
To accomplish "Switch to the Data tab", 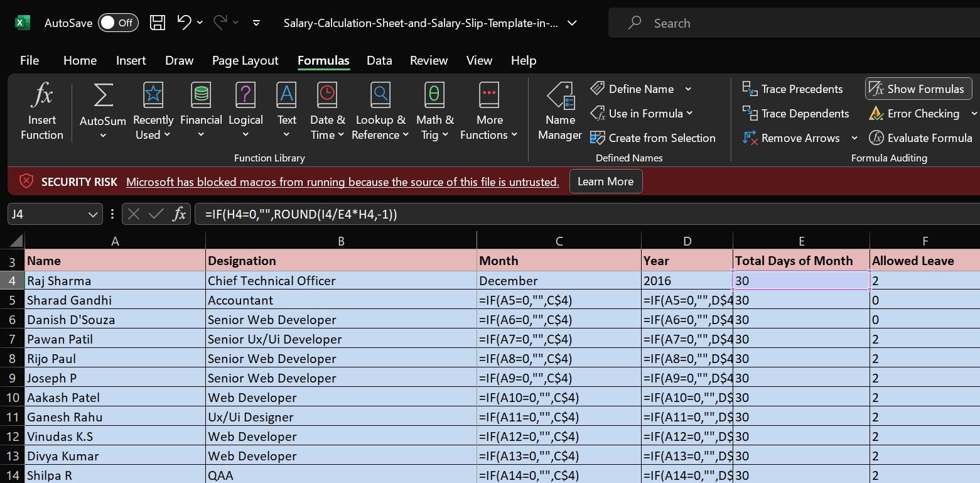I will [x=379, y=60].
